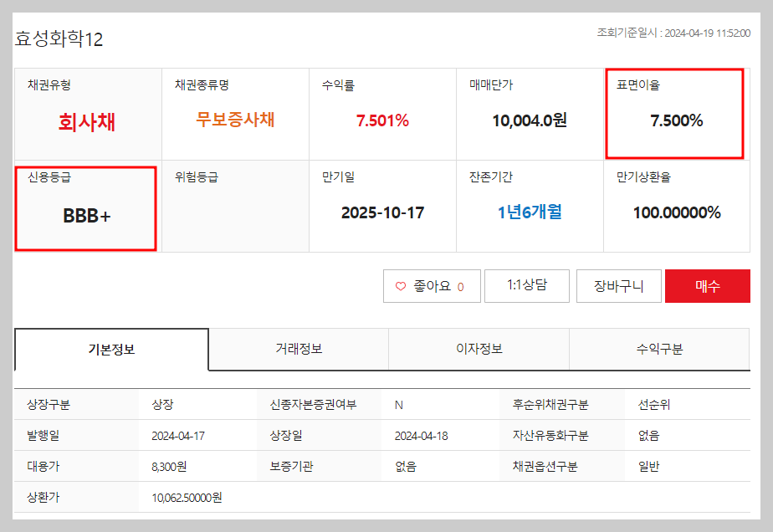The width and height of the screenshot is (773, 532).
Task: Click the 자산유동화구분 label
Action: (x=550, y=435)
